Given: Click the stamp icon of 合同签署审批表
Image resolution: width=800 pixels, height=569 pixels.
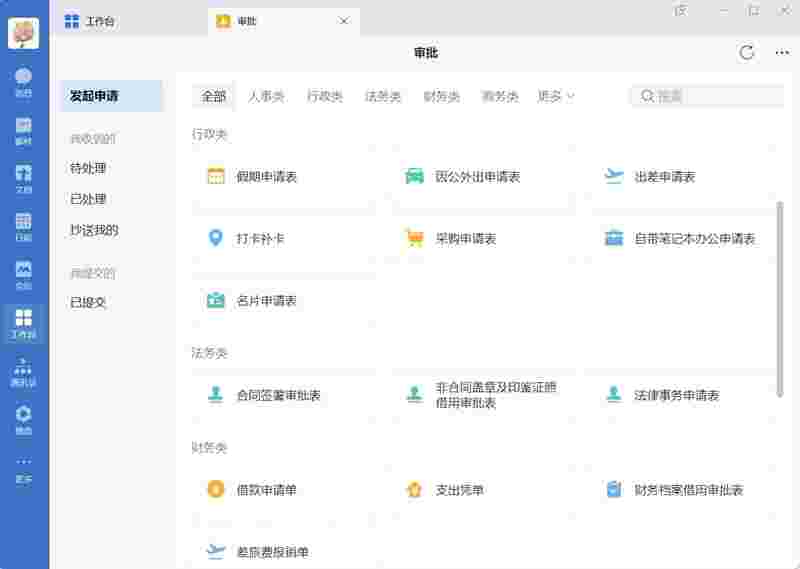Looking at the screenshot, I should click(x=216, y=394).
